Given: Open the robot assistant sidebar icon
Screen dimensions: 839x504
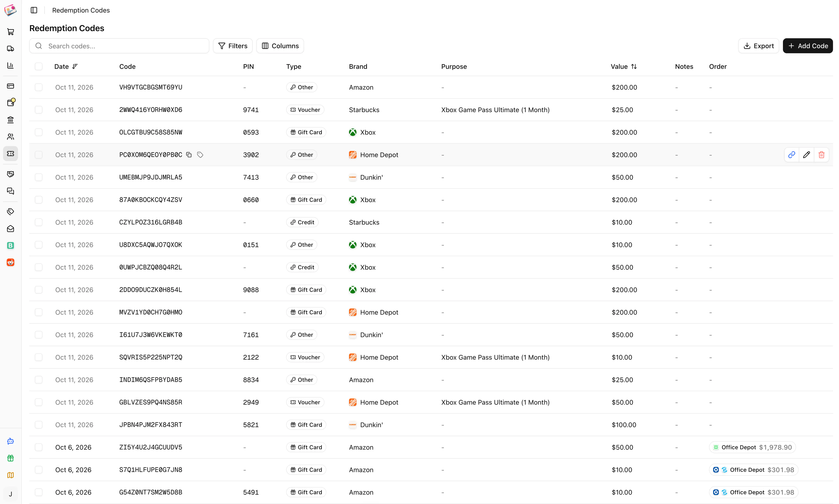Looking at the screenshot, I should [10, 441].
